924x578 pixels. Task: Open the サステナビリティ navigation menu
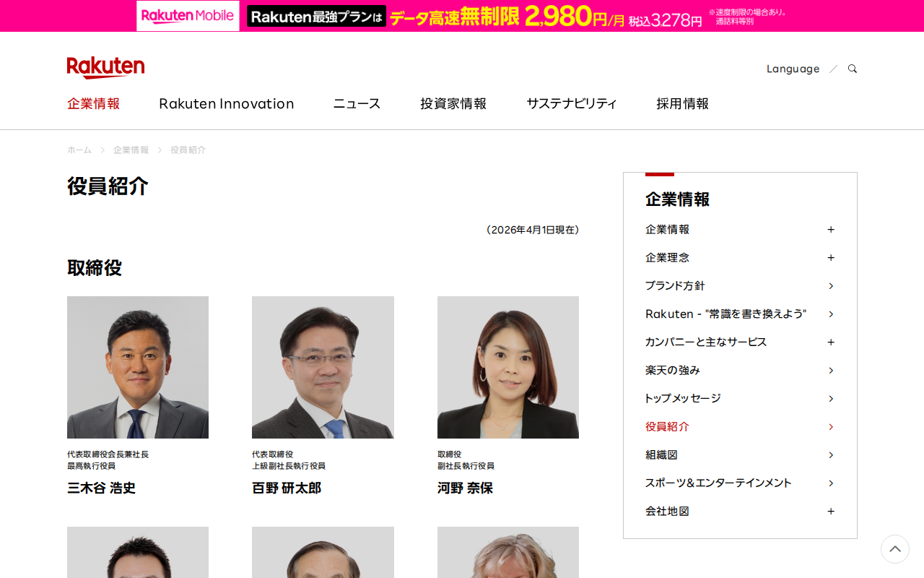tap(572, 103)
